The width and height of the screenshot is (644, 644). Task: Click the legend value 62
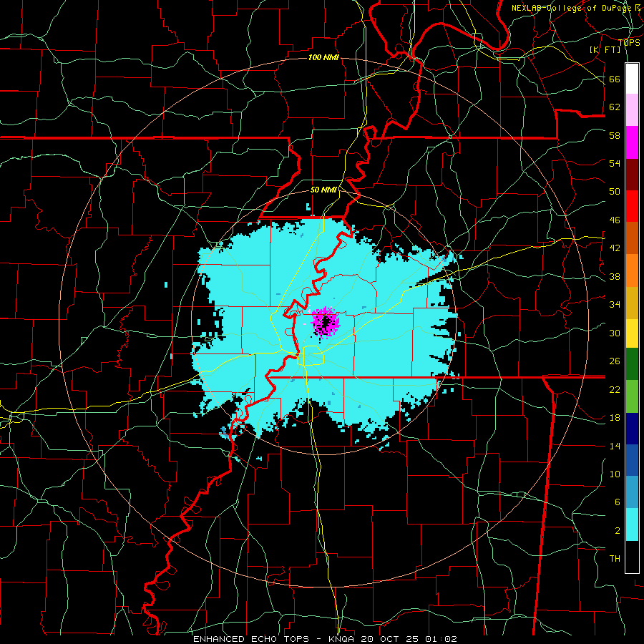(615, 107)
